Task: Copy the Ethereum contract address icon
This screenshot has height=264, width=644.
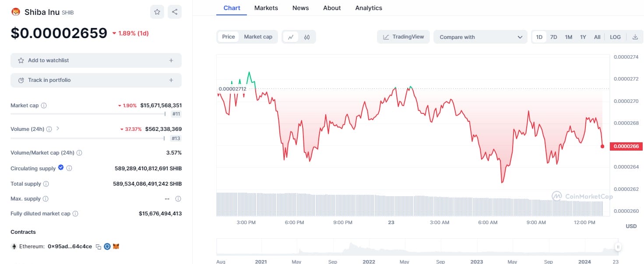Action: pos(99,247)
